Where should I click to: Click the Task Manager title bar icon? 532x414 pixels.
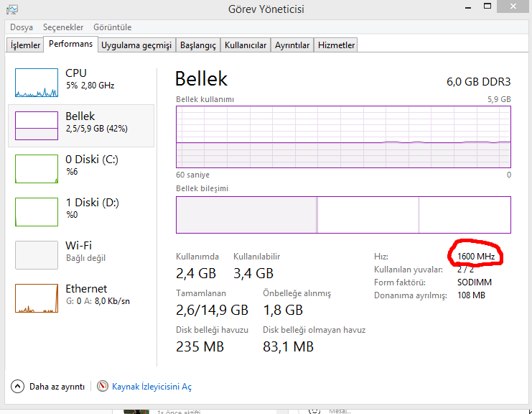pyautogui.click(x=12, y=9)
